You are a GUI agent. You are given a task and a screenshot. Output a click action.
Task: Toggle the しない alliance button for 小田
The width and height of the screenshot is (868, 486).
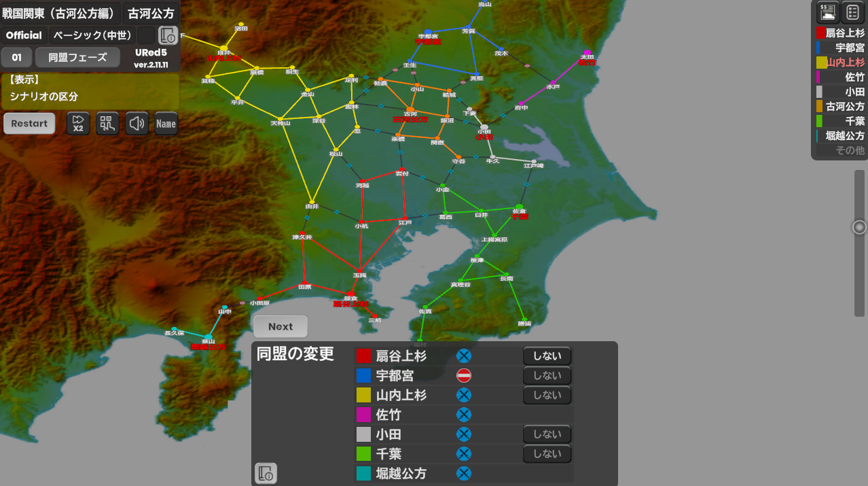point(547,434)
